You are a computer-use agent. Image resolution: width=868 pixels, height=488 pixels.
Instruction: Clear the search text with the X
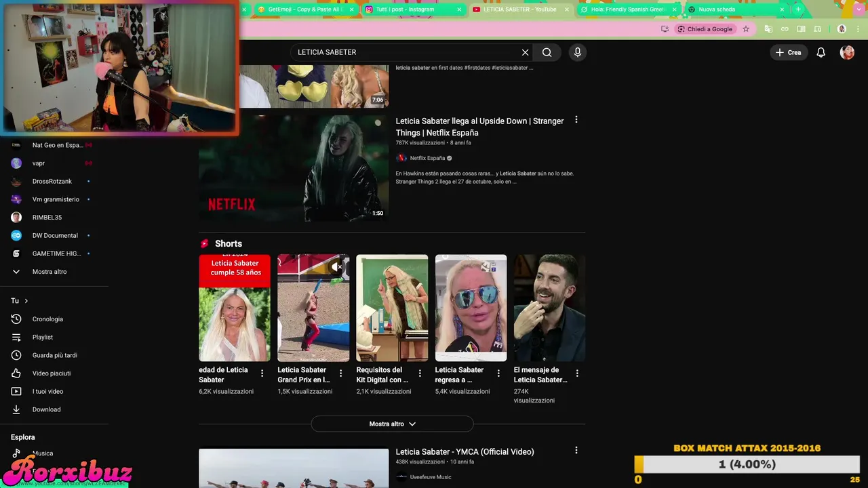525,52
